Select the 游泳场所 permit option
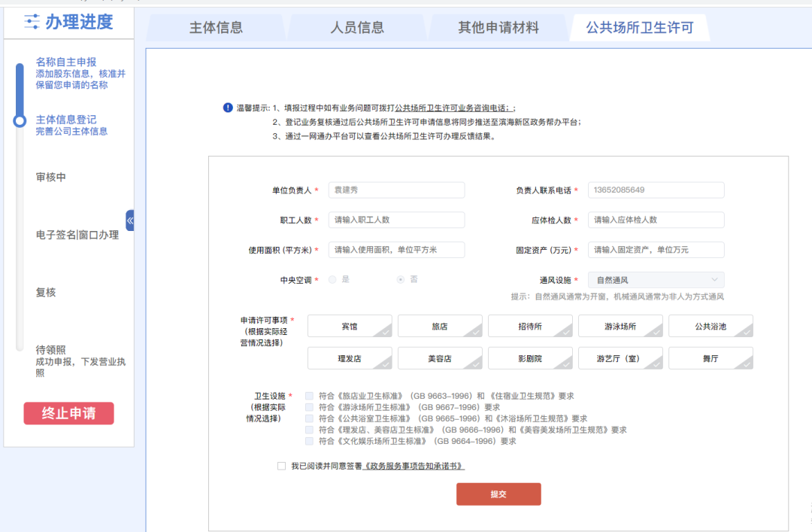The height and width of the screenshot is (532, 812). tap(620, 326)
